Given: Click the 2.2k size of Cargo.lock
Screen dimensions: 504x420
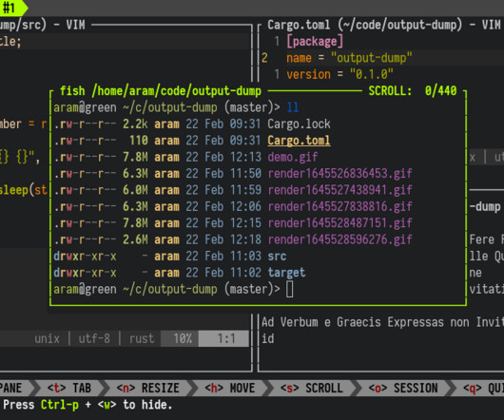Looking at the screenshot, I should coord(135,124).
